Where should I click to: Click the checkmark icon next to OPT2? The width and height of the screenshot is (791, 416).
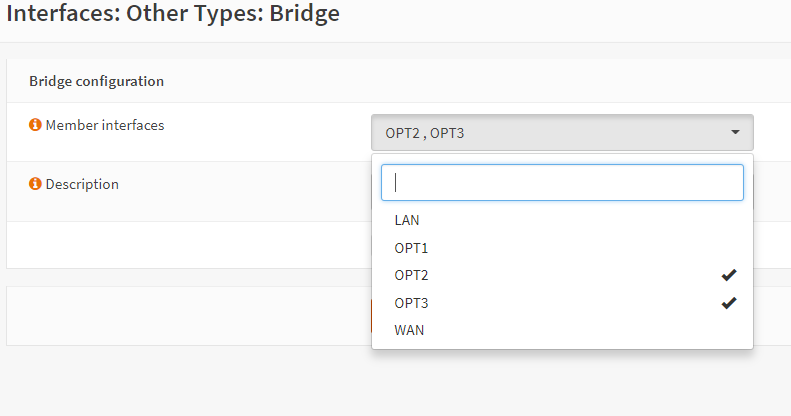tap(728, 275)
